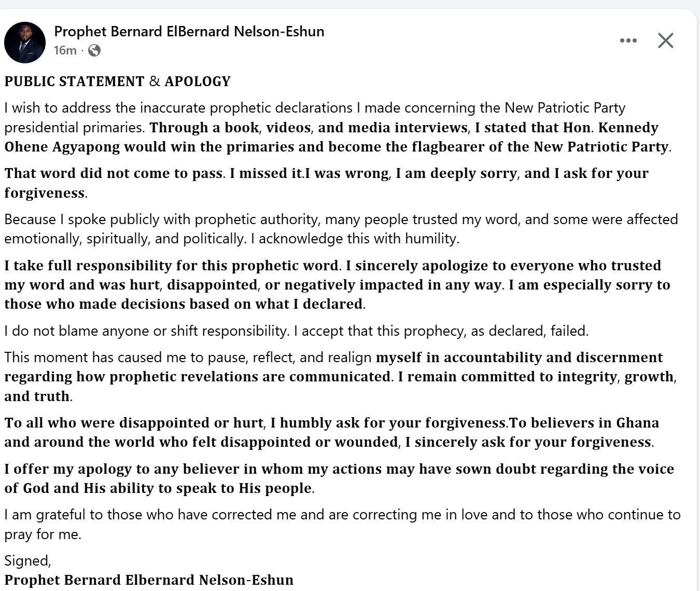700x591 pixels.
Task: Click the word "Signed," near the bottom
Action: 28,561
